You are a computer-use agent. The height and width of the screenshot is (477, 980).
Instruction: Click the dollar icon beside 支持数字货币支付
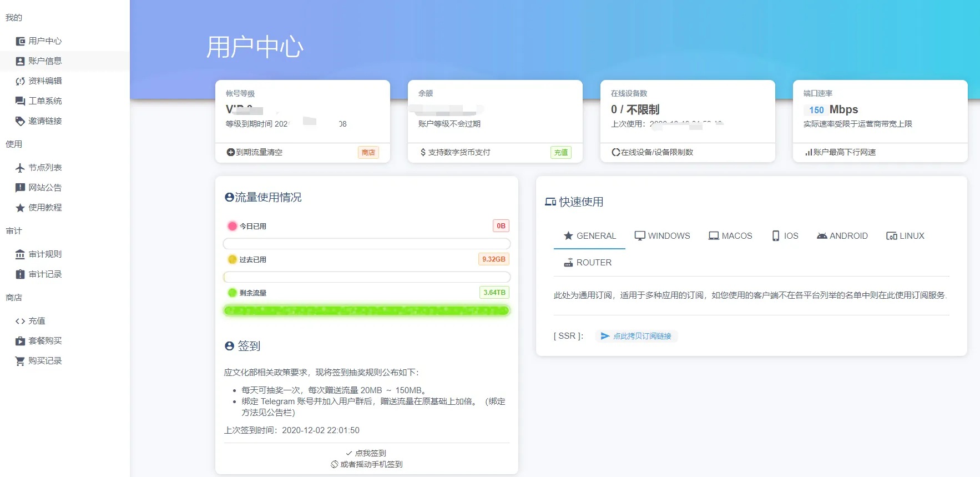(423, 152)
